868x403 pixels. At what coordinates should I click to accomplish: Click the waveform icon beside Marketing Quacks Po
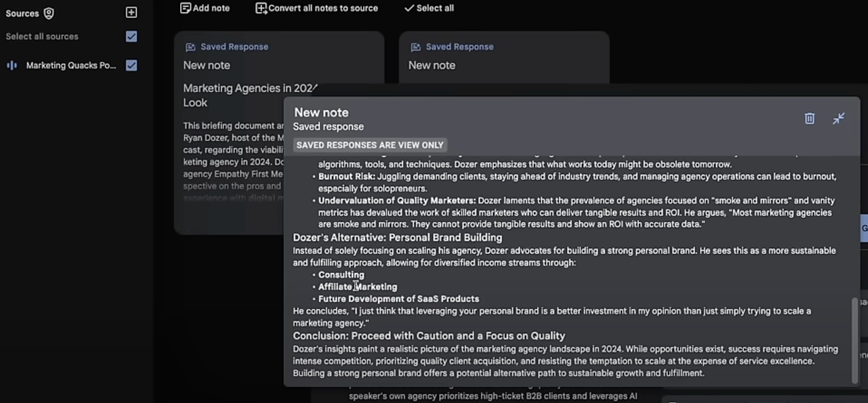click(12, 65)
